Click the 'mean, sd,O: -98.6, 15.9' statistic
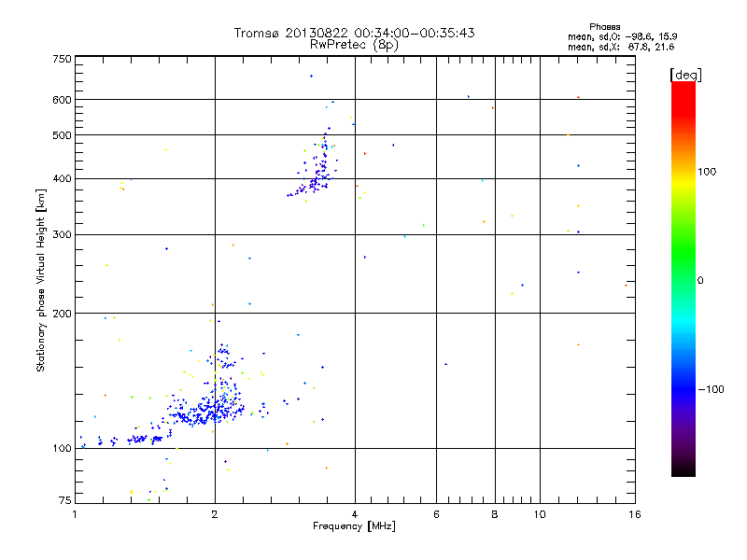This screenshot has height=560, width=747. [622, 36]
